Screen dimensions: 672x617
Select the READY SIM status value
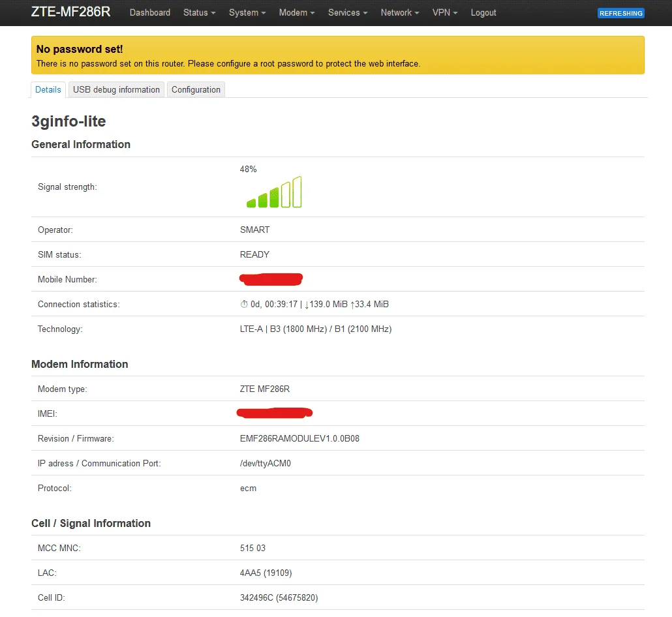pos(254,254)
